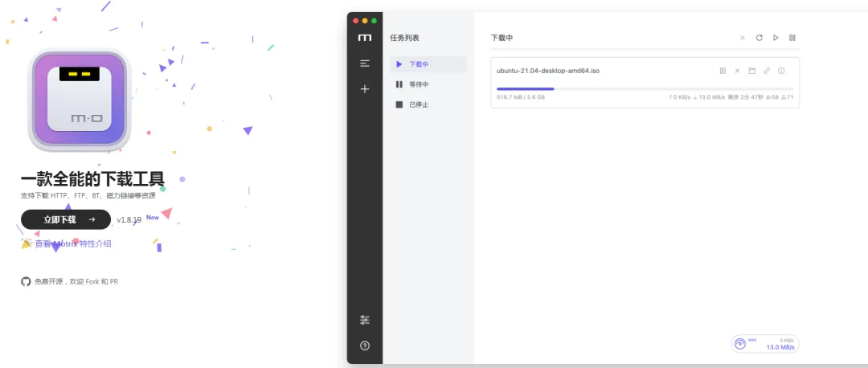The width and height of the screenshot is (868, 368).
Task: Click the 516.7 MB / 2.6 GB size text
Action: pos(521,97)
